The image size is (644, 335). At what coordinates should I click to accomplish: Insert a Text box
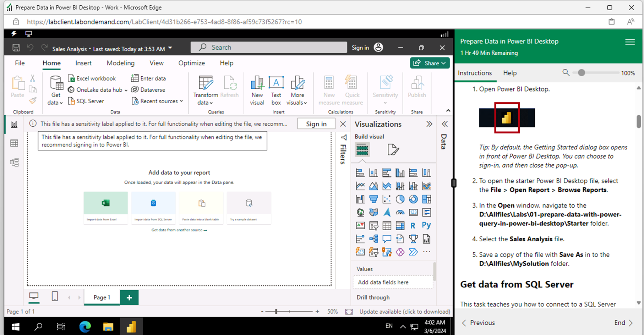coord(276,90)
